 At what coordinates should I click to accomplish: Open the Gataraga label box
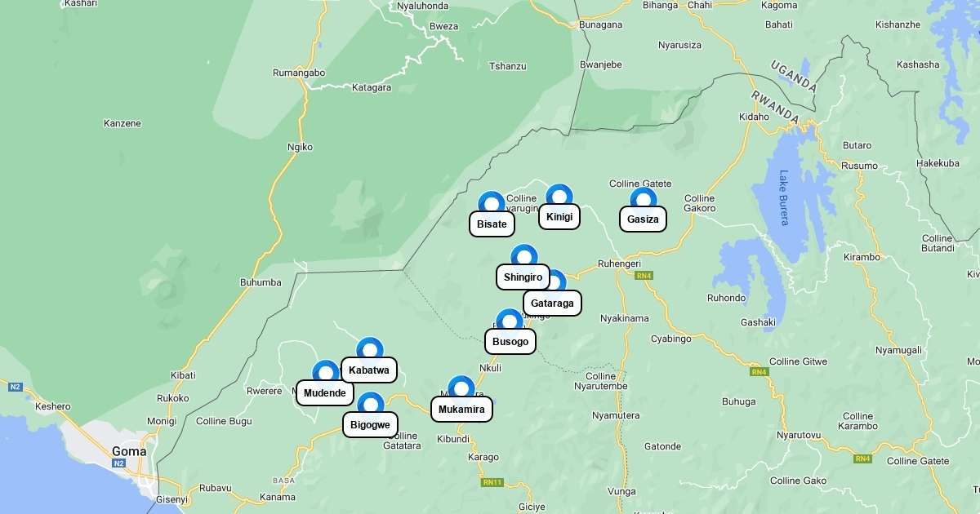point(552,304)
